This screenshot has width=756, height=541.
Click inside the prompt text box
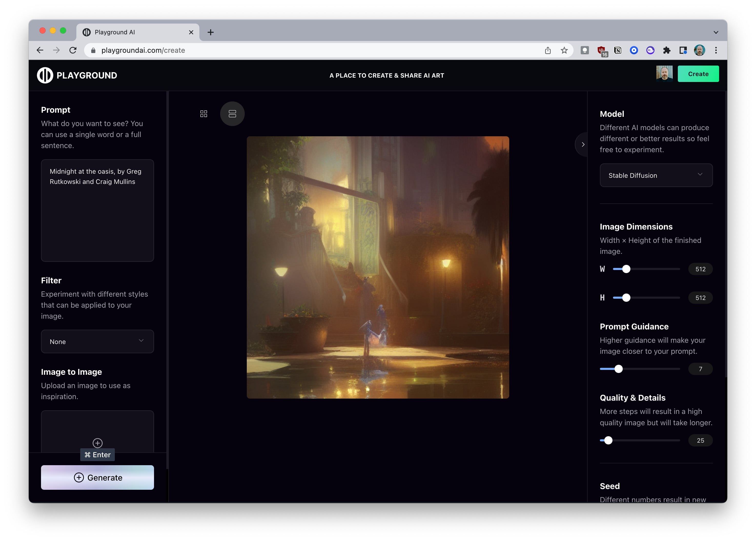click(x=97, y=210)
